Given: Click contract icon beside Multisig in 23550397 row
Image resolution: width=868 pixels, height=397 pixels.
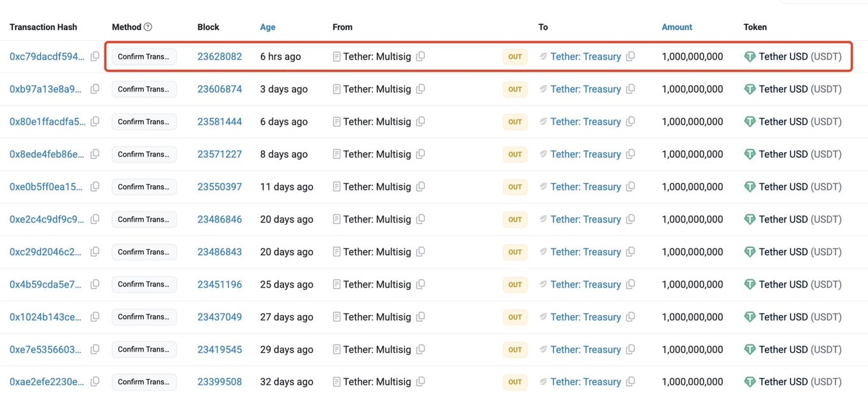Looking at the screenshot, I should point(336,187).
